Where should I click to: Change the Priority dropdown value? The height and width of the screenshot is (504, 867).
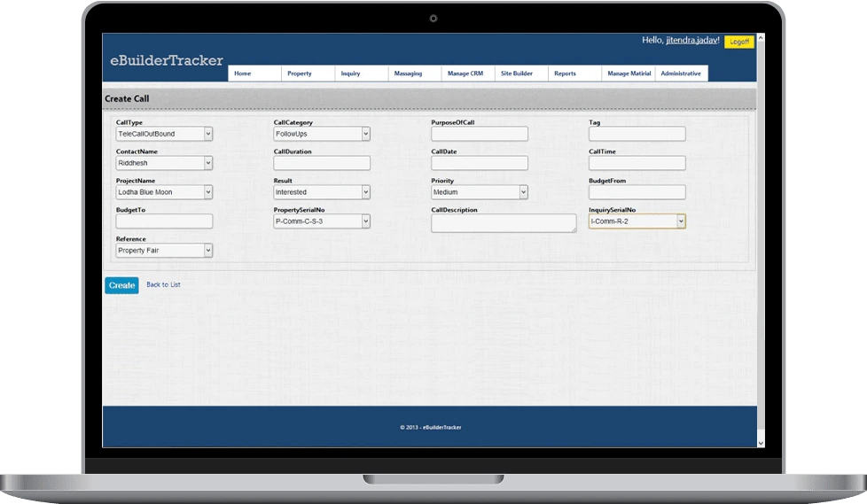point(480,192)
